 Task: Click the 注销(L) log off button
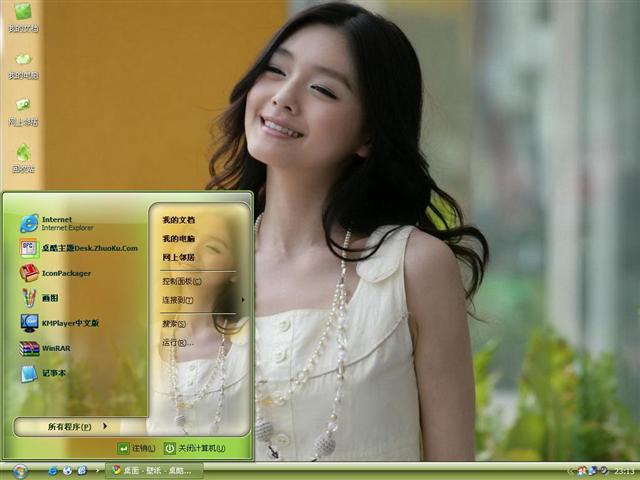tap(136, 448)
